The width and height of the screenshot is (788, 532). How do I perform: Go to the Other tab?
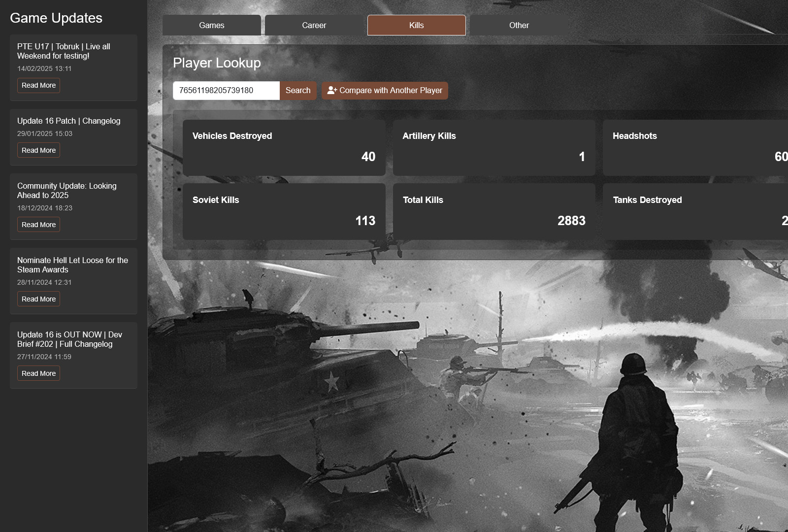519,26
